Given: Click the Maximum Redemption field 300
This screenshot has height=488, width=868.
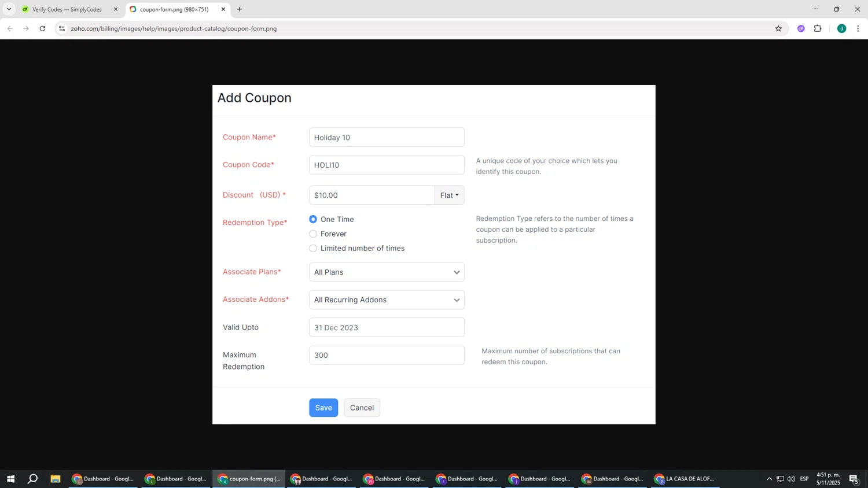Looking at the screenshot, I should [387, 355].
